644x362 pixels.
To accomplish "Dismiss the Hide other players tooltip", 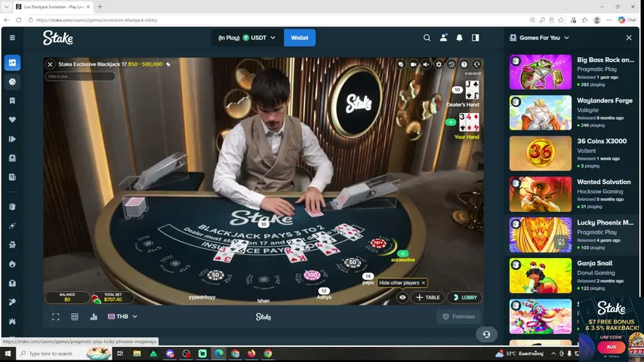I will pyautogui.click(x=424, y=283).
